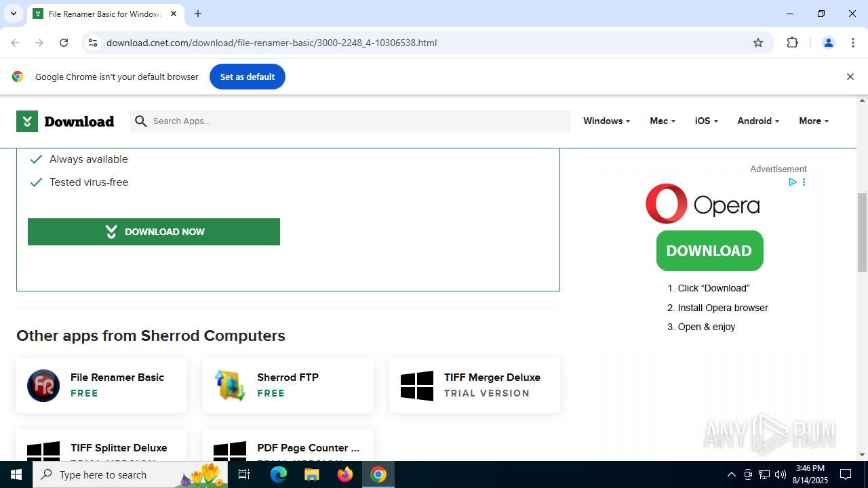Click the search magnifier icon
The width and height of the screenshot is (868, 488).
pos(140,121)
